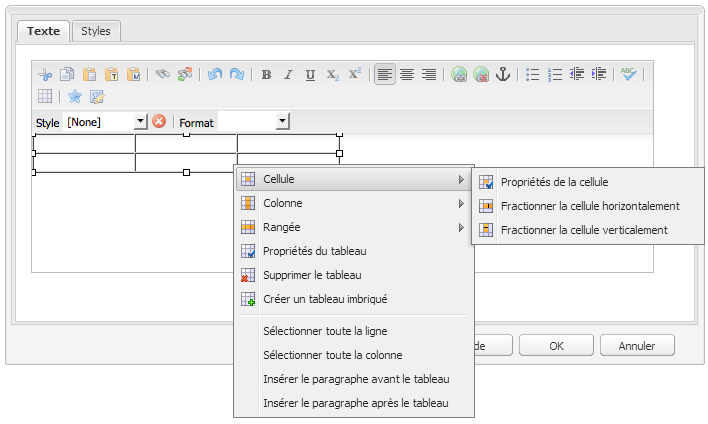Click Paste as plain text icon
This screenshot has height=424, width=708.
[112, 75]
